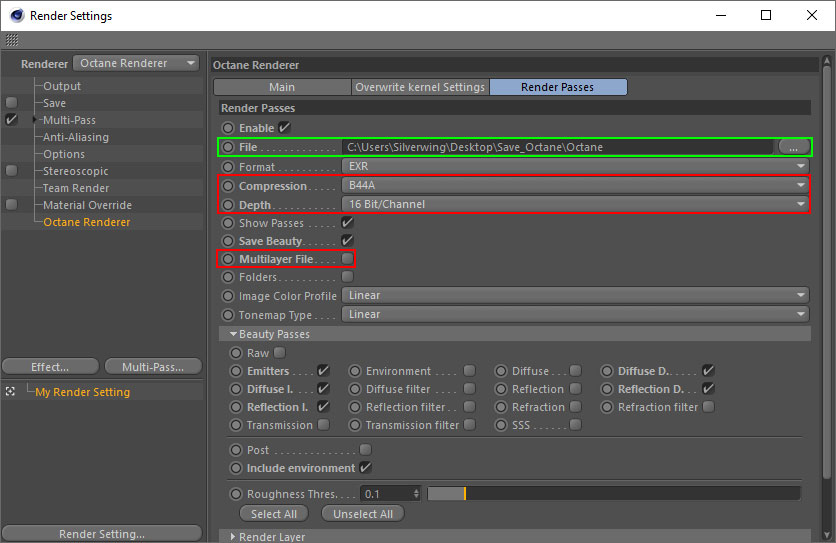836x543 pixels.
Task: Open the Depth 16 Bit/Channel dropdown
Action: coord(575,204)
